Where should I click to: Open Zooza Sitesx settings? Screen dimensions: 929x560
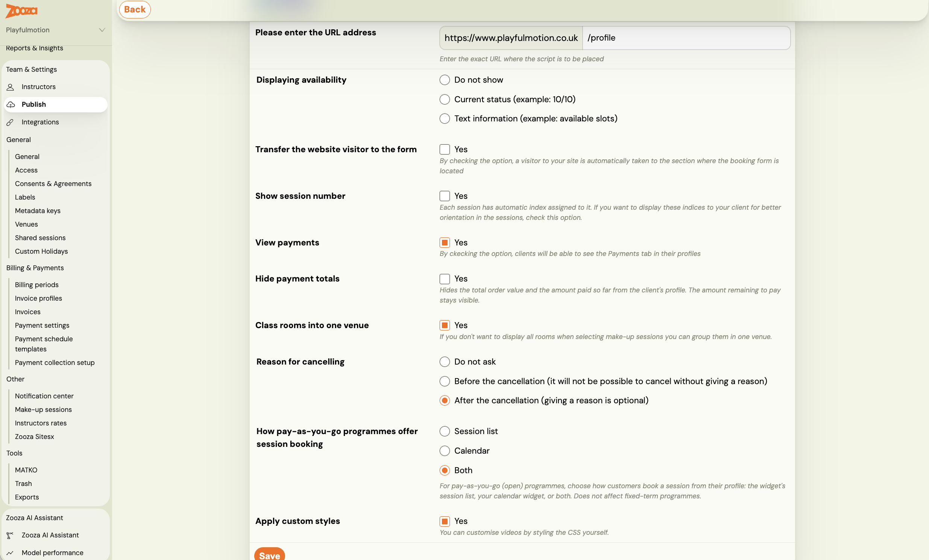coord(35,437)
